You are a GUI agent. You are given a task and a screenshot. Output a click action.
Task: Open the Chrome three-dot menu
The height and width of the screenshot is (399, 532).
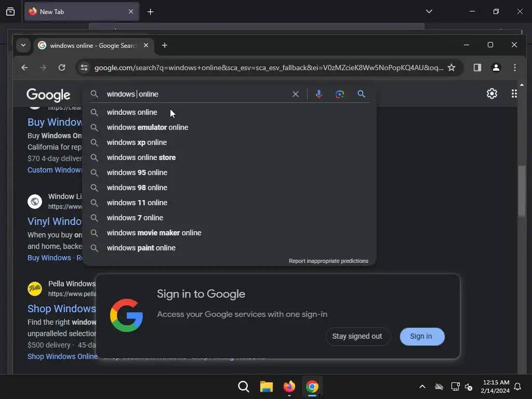[x=515, y=68]
